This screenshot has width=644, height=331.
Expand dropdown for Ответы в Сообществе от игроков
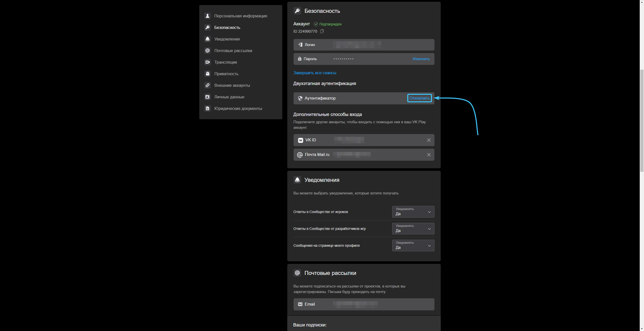(413, 212)
